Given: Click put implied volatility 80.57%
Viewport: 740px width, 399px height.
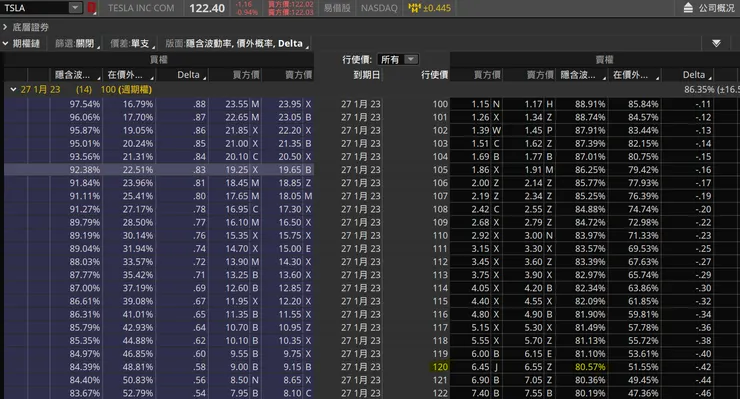Looking at the screenshot, I should pyautogui.click(x=590, y=367).
